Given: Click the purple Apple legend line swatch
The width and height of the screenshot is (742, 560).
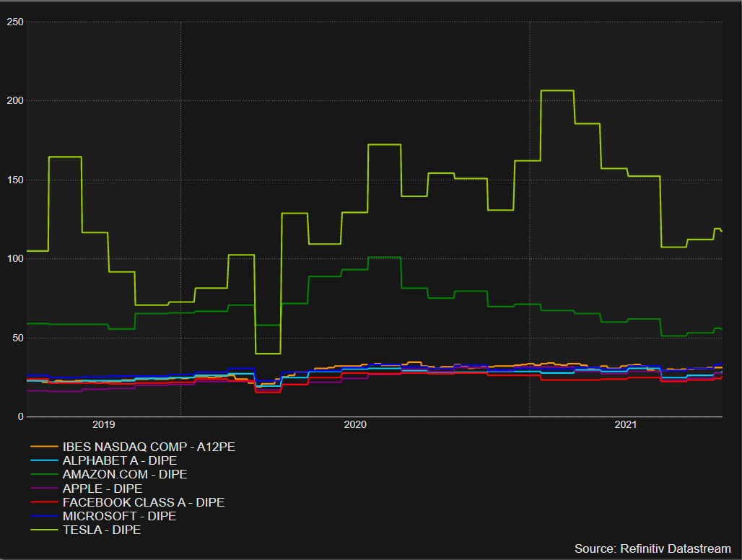Looking at the screenshot, I should point(44,488).
